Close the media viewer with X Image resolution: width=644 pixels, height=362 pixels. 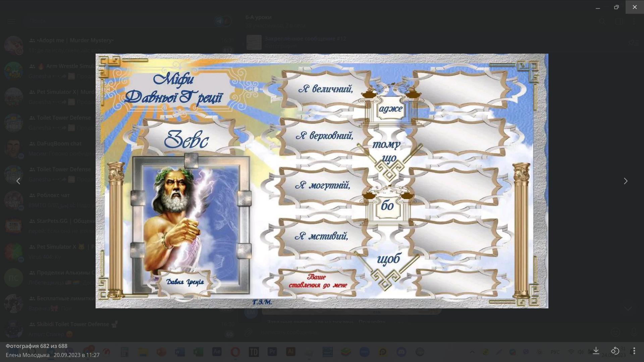(x=635, y=7)
